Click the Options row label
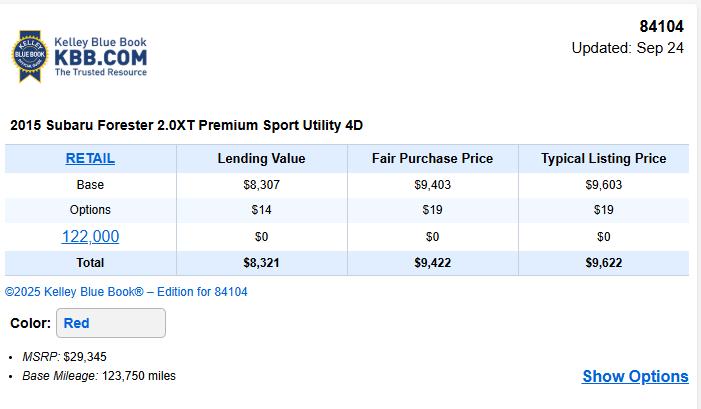The width and height of the screenshot is (701, 409). point(90,210)
